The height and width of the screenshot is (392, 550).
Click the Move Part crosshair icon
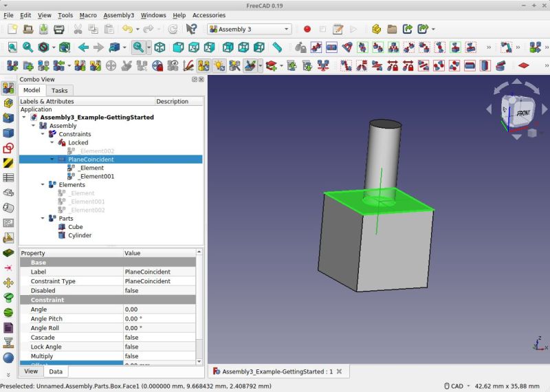pyautogui.click(x=111, y=65)
